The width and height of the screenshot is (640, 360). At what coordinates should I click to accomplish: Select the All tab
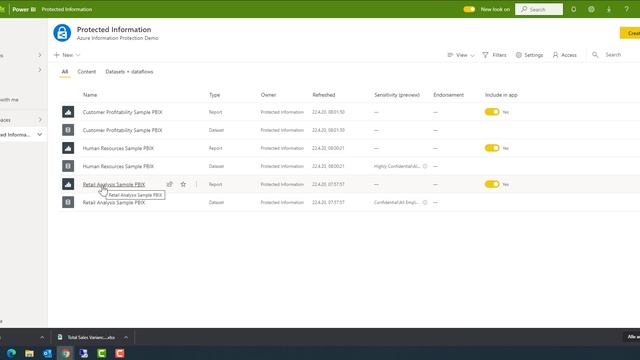[x=65, y=71]
